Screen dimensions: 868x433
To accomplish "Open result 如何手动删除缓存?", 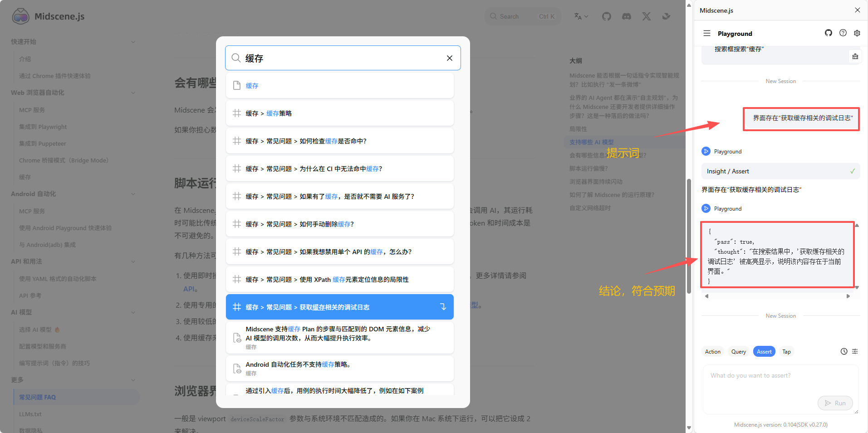I will coord(340,224).
